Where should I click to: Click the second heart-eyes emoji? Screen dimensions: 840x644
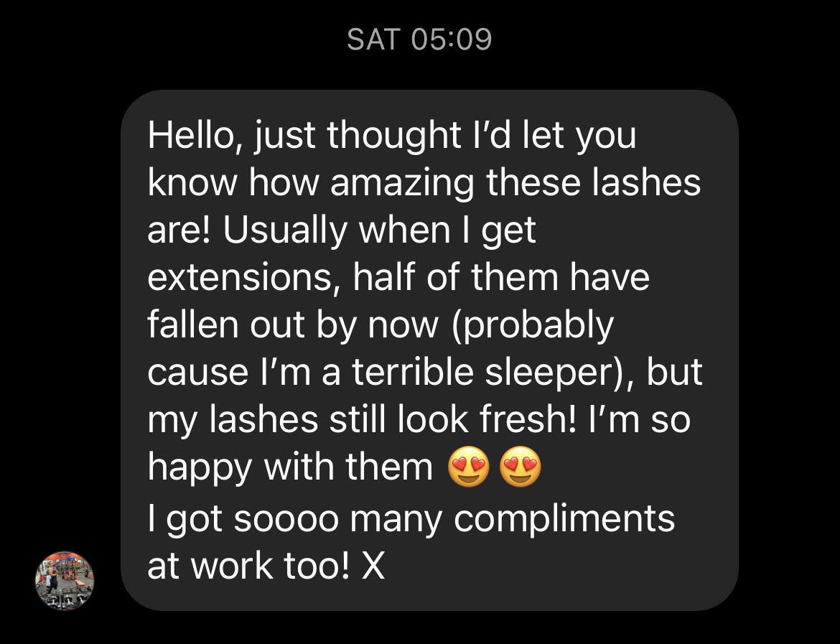[x=521, y=469]
